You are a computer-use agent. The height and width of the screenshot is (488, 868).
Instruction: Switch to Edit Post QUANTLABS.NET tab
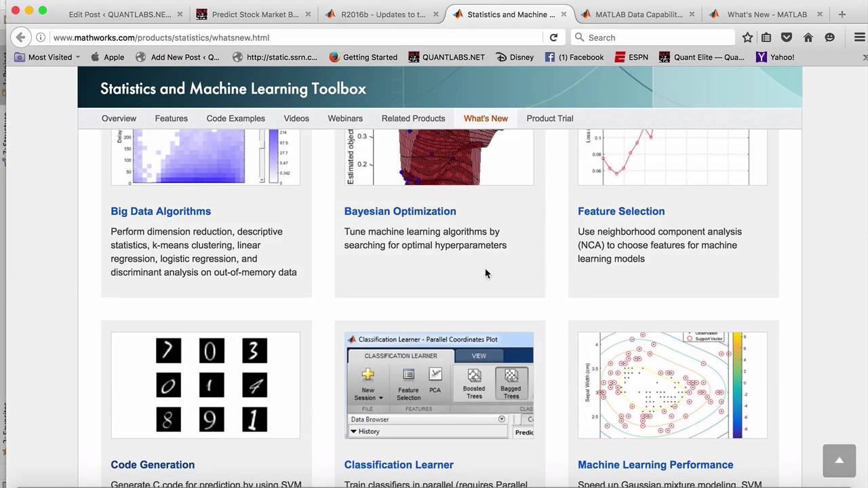pos(120,14)
